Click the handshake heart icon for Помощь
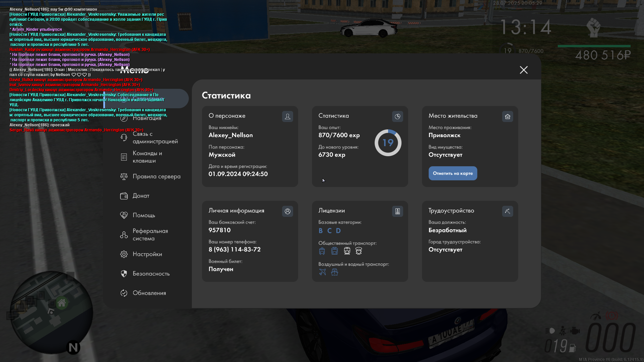The image size is (644, 362). 124,215
